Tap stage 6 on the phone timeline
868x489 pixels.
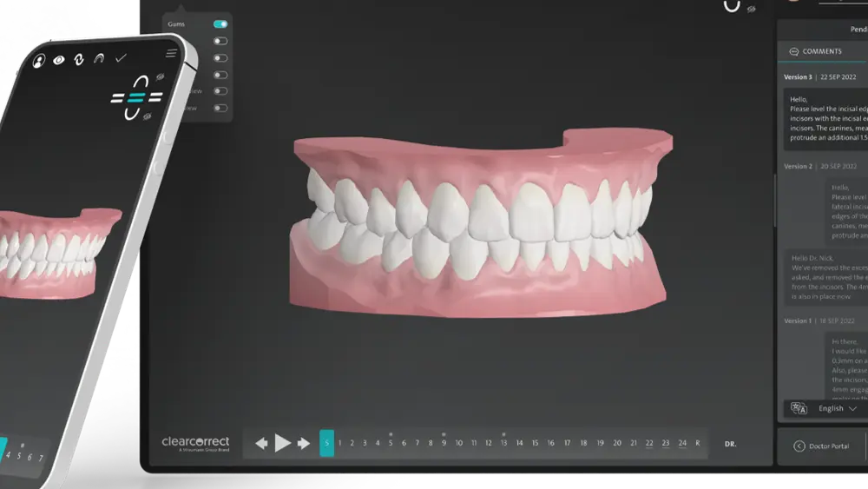click(30, 457)
